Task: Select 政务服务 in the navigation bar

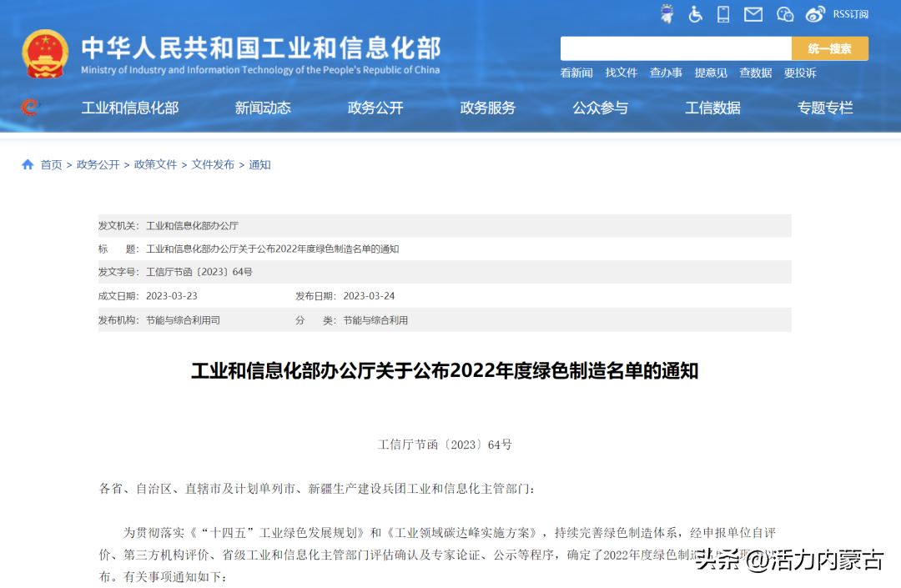Action: (488, 108)
